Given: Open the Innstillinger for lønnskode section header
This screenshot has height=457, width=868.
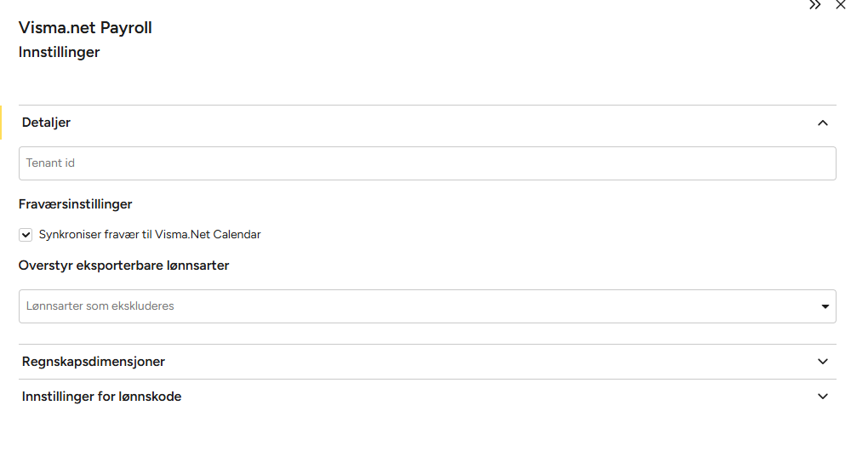Looking at the screenshot, I should coord(427,397).
